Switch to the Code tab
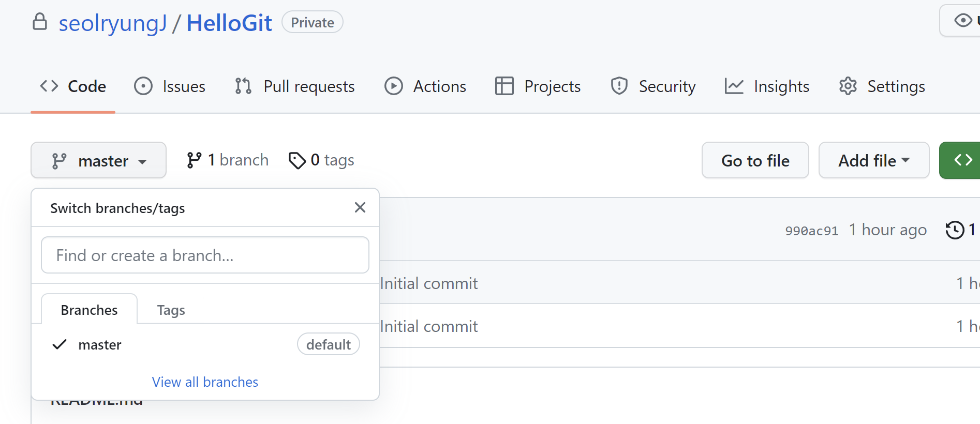 click(x=73, y=86)
